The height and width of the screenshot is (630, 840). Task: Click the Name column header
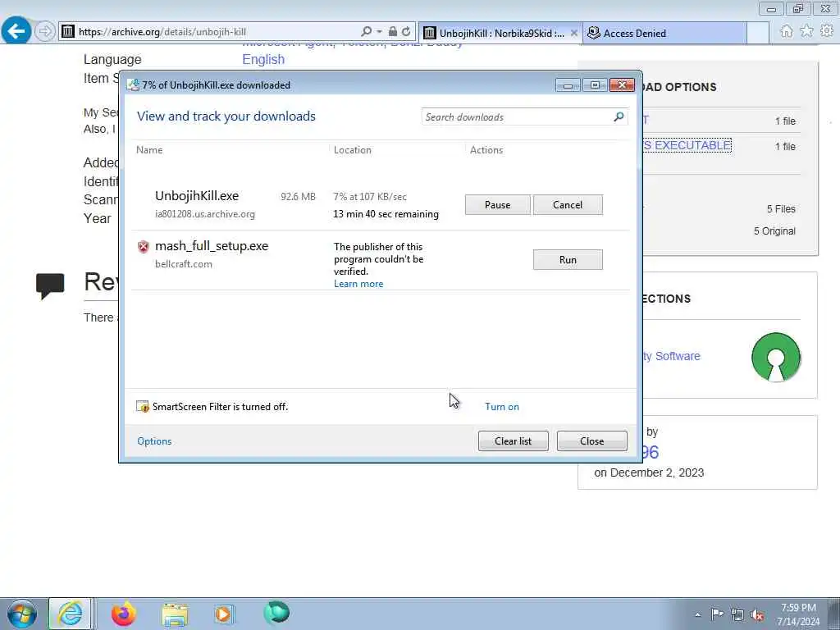149,150
